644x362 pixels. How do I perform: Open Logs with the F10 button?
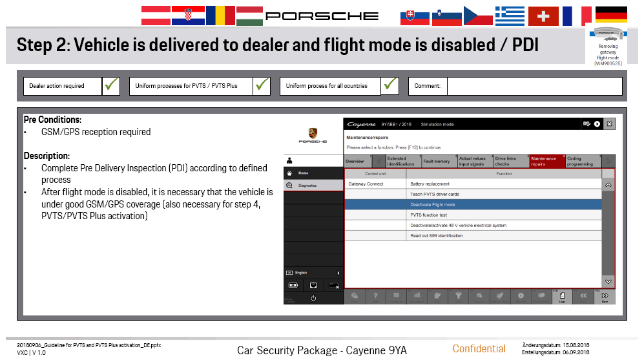click(562, 296)
